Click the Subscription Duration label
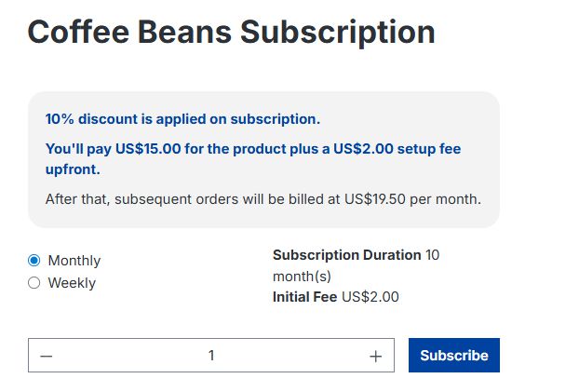The width and height of the screenshot is (579, 392). (x=346, y=255)
